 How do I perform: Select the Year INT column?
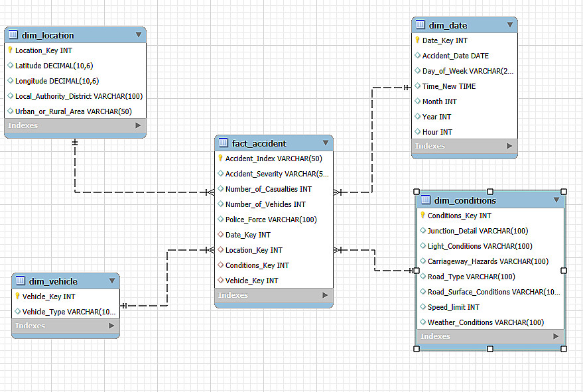(x=464, y=117)
